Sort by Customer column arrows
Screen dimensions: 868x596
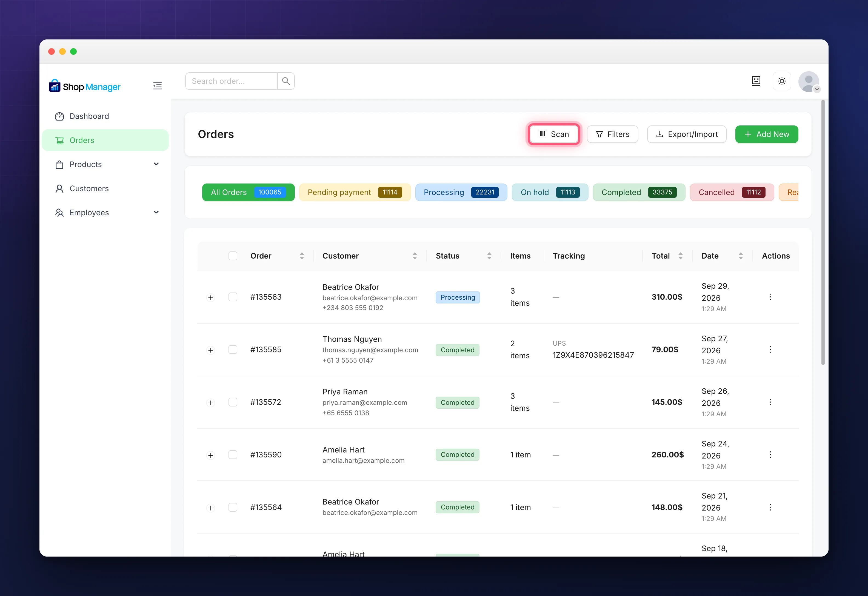pyautogui.click(x=415, y=256)
